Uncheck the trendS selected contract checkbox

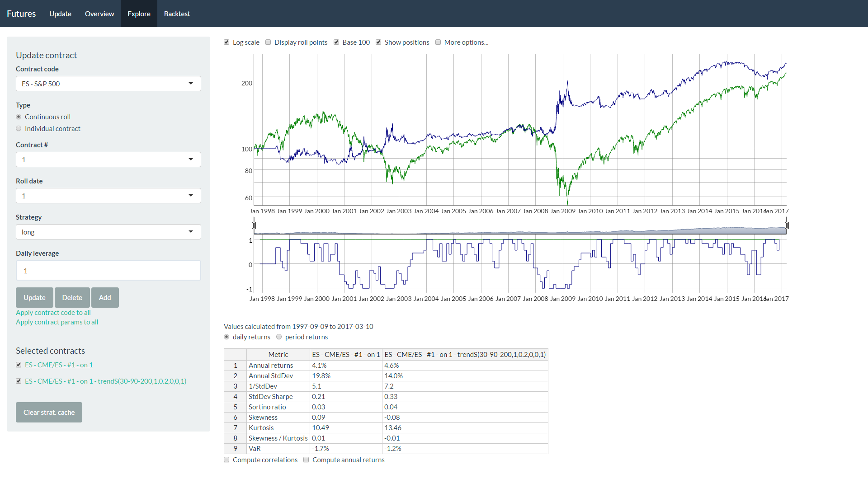click(19, 381)
